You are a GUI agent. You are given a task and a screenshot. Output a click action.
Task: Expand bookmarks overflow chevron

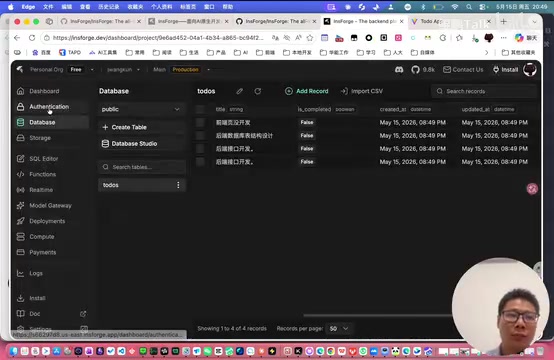coord(487,53)
